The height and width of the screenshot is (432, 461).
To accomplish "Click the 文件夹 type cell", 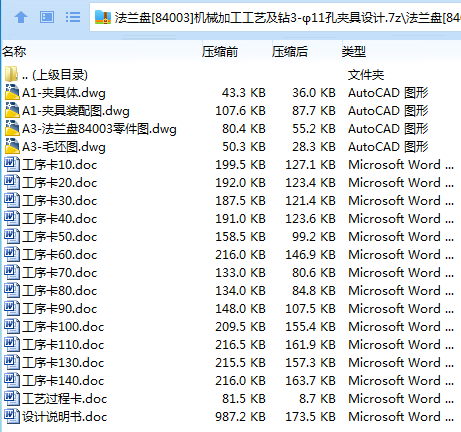I will [366, 75].
